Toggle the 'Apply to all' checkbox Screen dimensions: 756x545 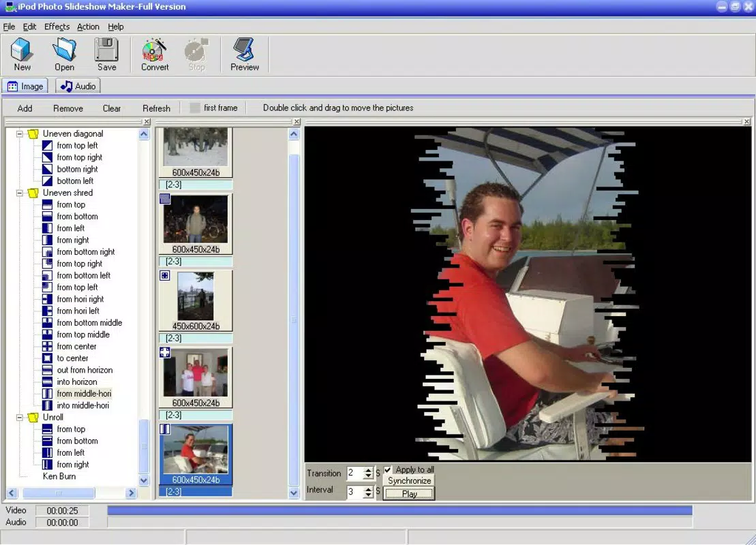(x=388, y=469)
